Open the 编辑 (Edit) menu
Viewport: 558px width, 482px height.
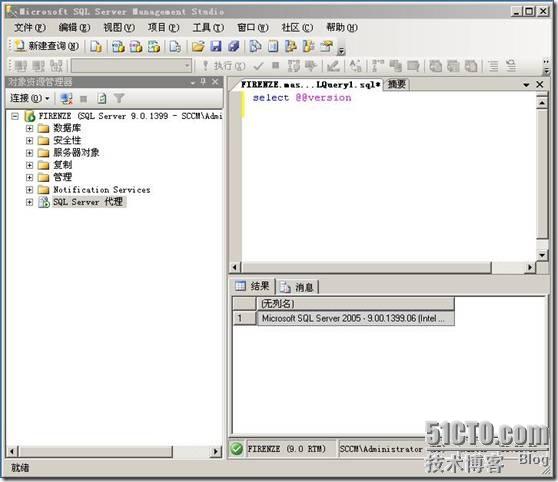74,27
